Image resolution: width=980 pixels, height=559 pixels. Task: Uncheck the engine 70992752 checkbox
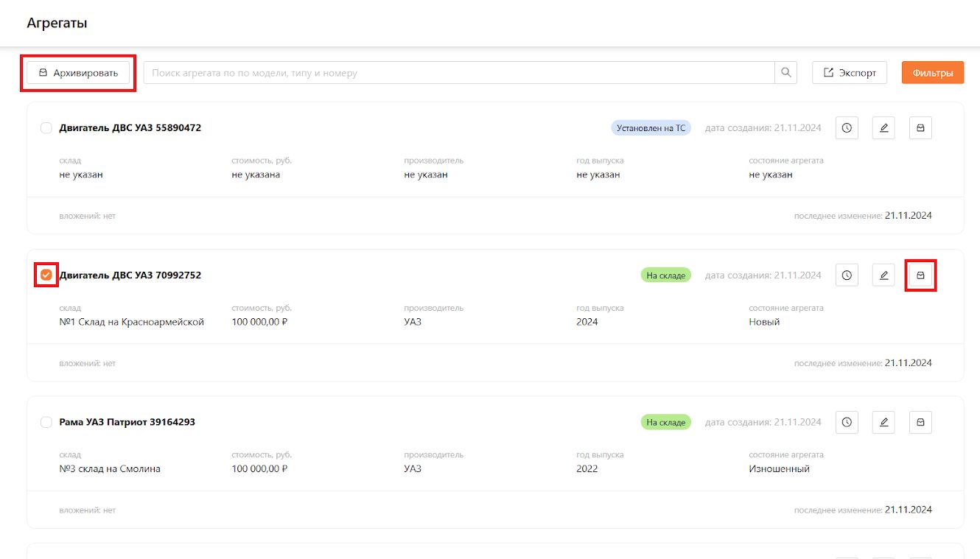pos(46,275)
